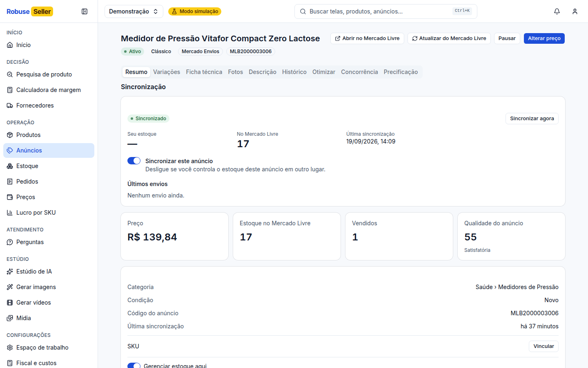Focus the Buscar telas, produtos search field
The height and width of the screenshot is (368, 588).
(386, 11)
